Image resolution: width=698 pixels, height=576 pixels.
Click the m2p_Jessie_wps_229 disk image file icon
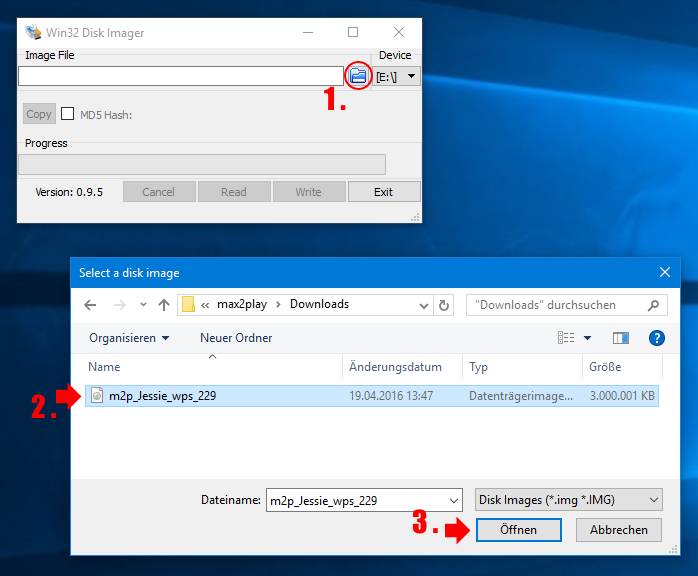click(x=97, y=395)
